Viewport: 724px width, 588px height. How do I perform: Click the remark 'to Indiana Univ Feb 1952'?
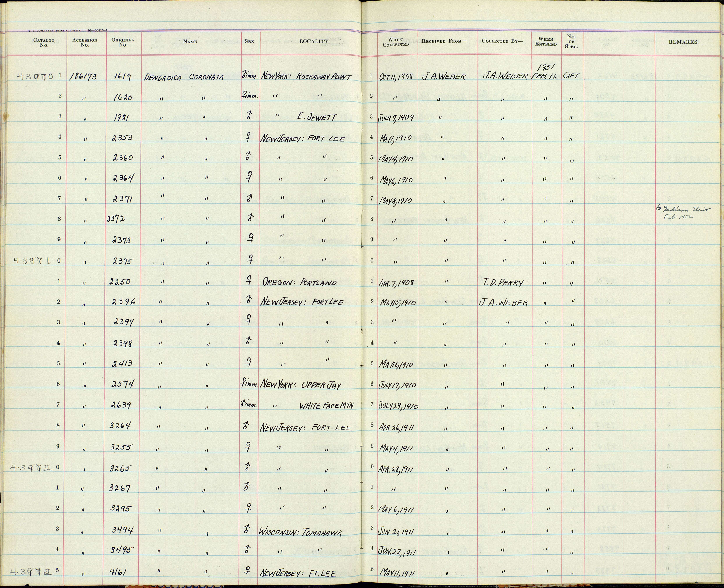click(x=683, y=213)
